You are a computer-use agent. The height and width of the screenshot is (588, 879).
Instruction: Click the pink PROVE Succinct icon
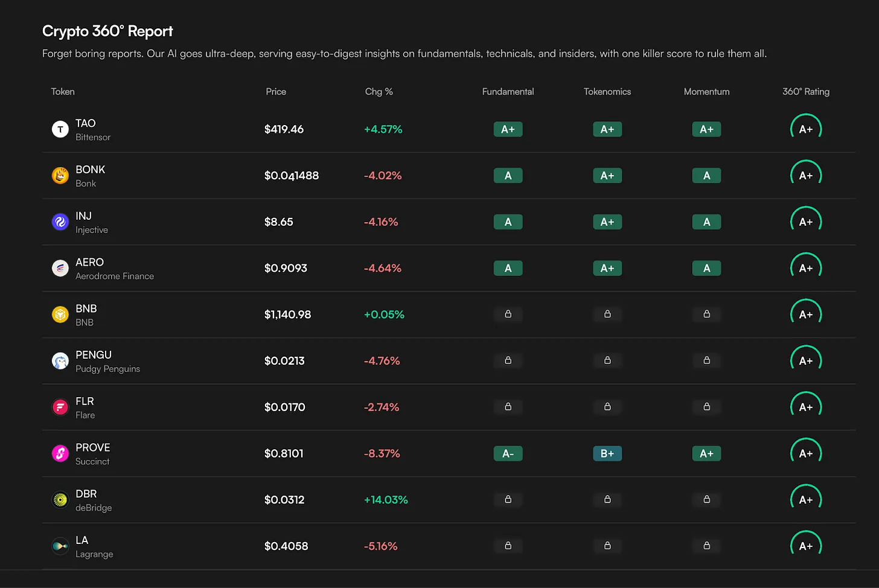60,453
